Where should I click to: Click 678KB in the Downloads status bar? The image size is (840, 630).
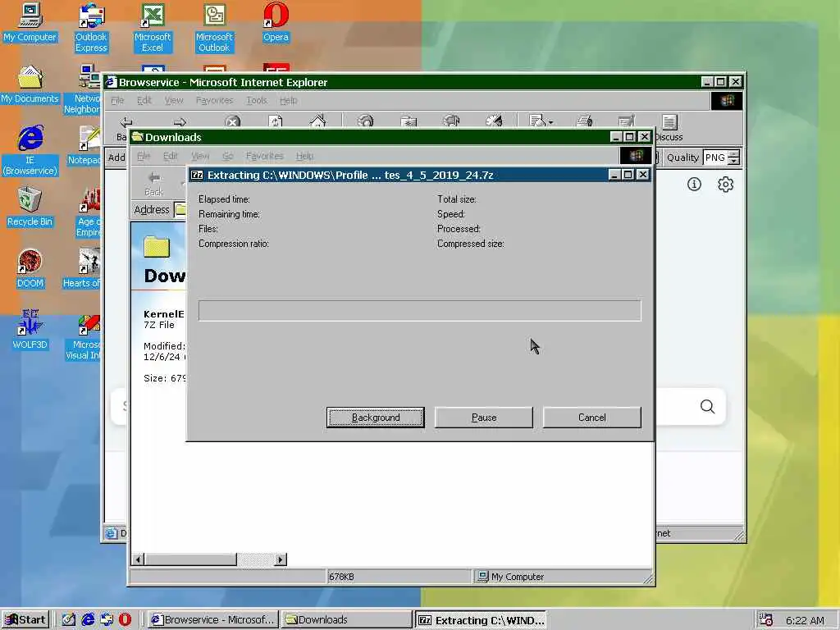[341, 577]
